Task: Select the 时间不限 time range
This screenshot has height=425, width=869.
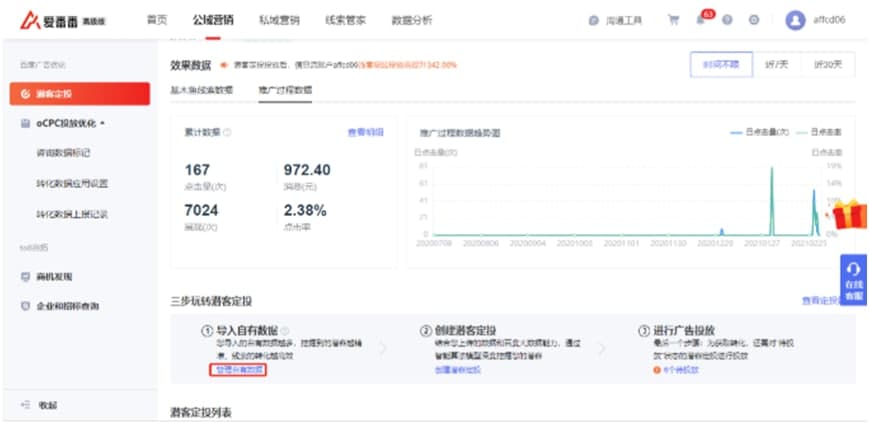Action: point(720,65)
